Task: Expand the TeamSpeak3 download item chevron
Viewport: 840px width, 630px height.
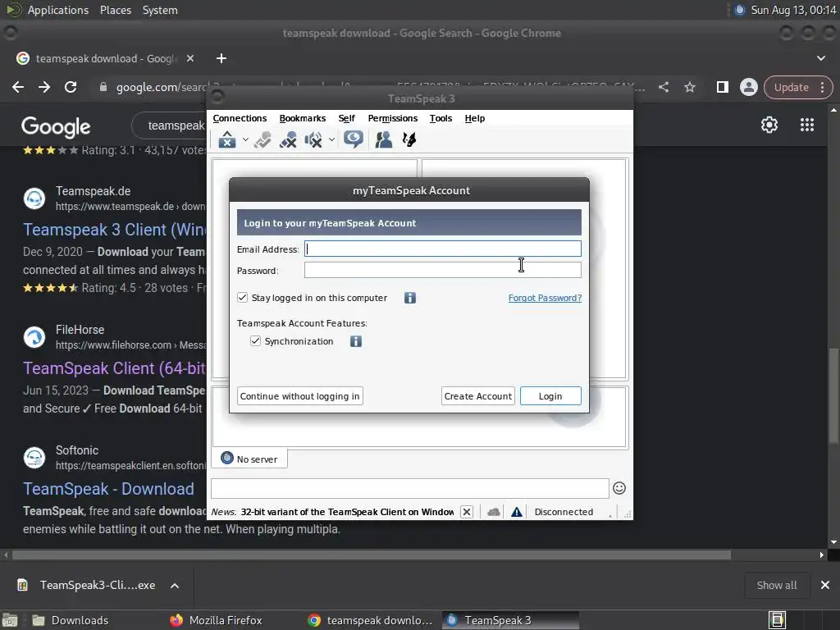Action: tap(175, 586)
